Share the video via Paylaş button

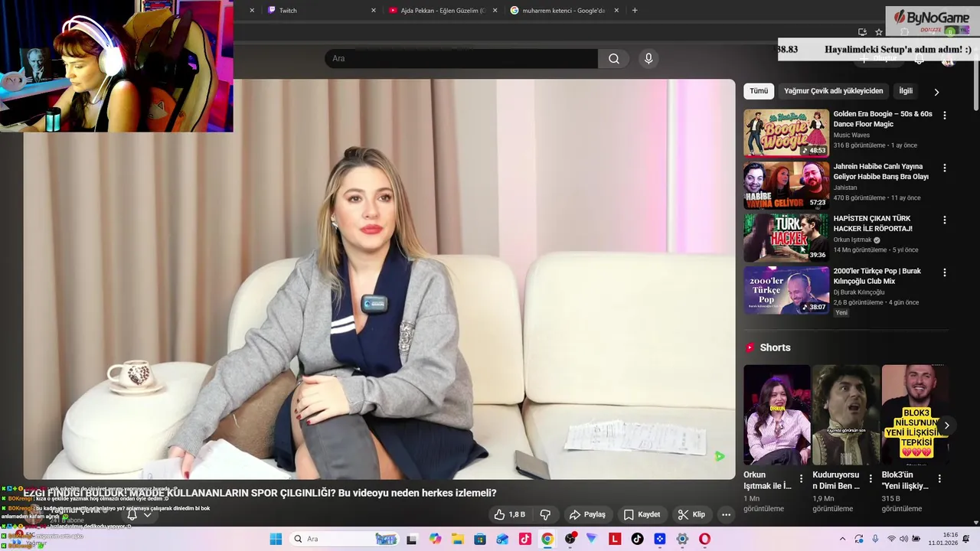587,514
